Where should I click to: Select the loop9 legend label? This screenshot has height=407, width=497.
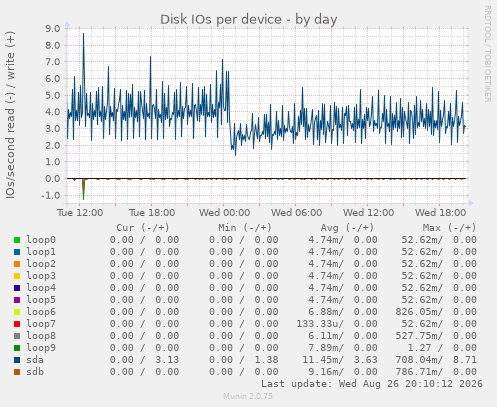pyautogui.click(x=41, y=348)
